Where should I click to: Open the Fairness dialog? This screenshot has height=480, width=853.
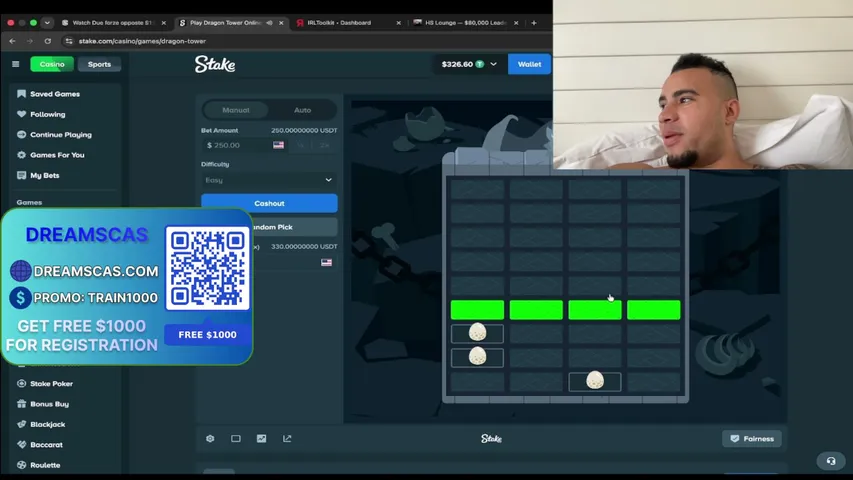(x=752, y=439)
